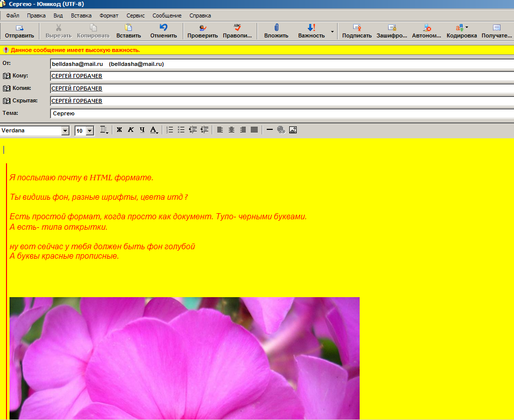514x420 pixels.
Task: Click the notice 'Данное сообщение имеет высокую важность.'
Action: [75, 50]
